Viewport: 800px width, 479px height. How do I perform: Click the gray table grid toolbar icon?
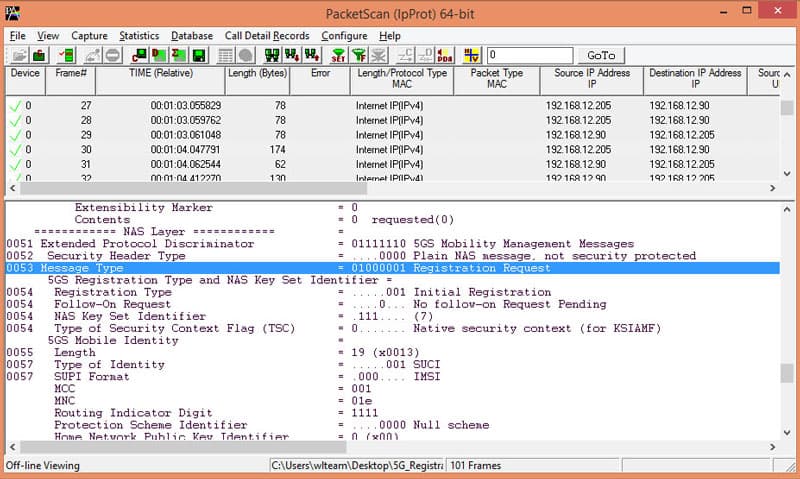pyautogui.click(x=226, y=55)
